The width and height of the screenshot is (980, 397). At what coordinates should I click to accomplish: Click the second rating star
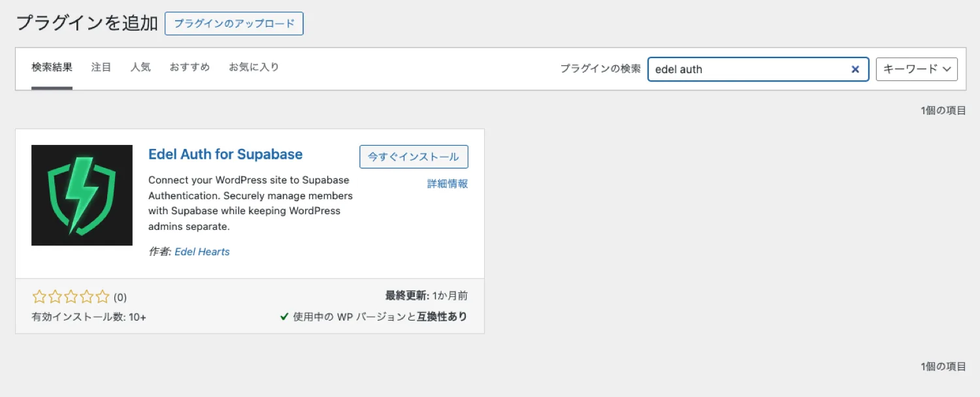click(54, 296)
